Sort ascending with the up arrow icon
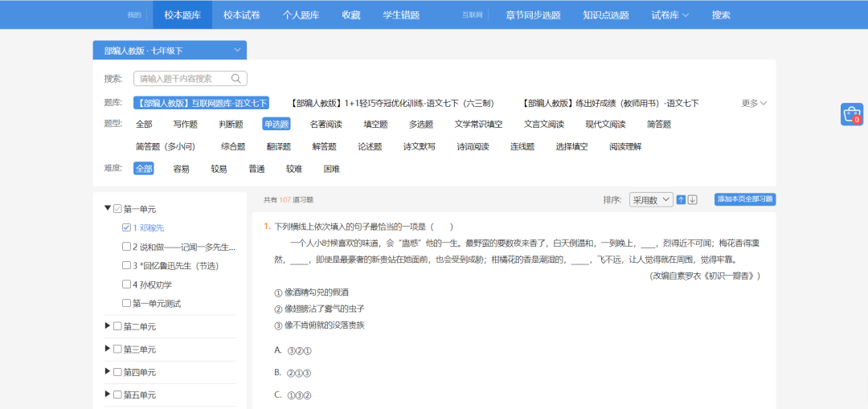868x409 pixels. pos(681,200)
